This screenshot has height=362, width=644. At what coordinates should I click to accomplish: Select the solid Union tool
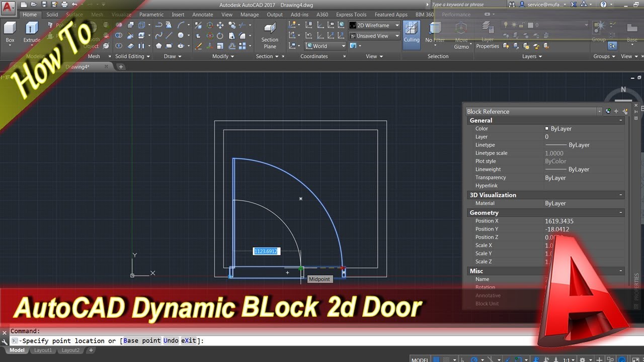(119, 25)
